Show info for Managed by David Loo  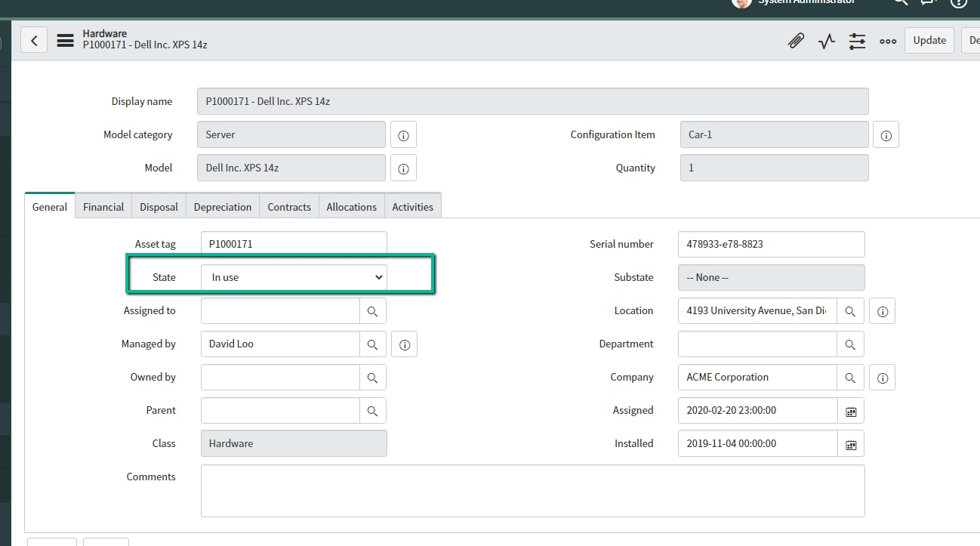pyautogui.click(x=404, y=344)
